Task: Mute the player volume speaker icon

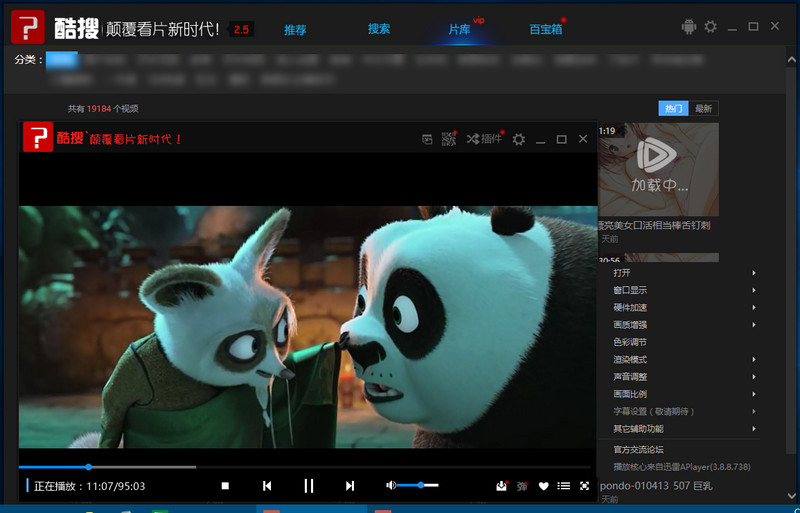Action: tap(390, 485)
